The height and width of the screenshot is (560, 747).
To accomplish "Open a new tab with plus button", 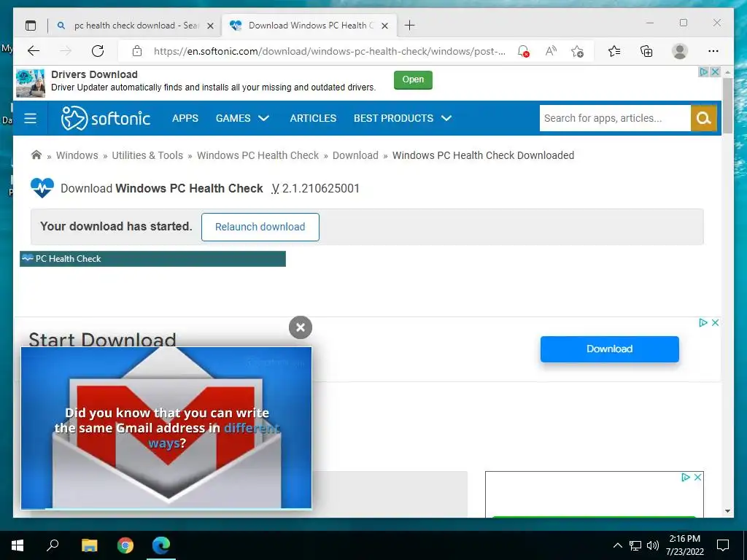I will click(410, 26).
